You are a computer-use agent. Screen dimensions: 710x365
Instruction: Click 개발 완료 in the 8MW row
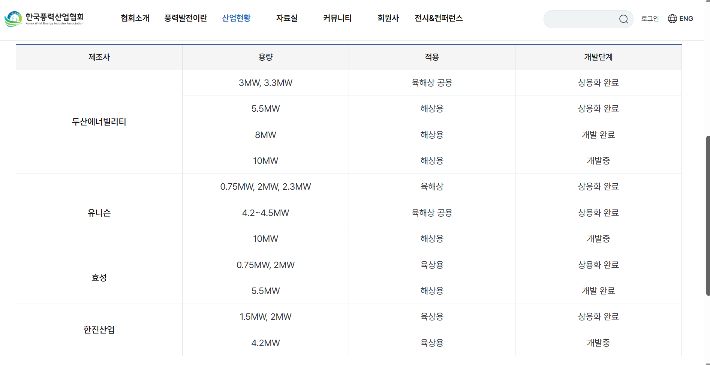(x=598, y=135)
